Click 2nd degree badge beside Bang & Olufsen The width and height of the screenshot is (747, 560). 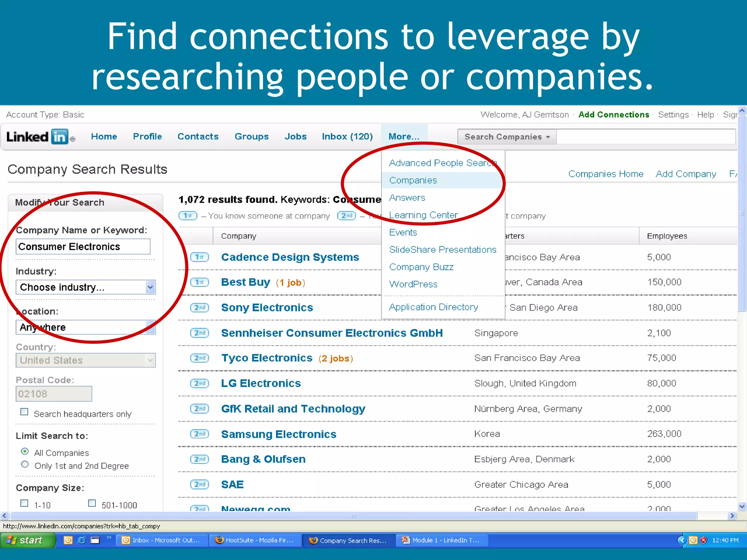coord(200,459)
